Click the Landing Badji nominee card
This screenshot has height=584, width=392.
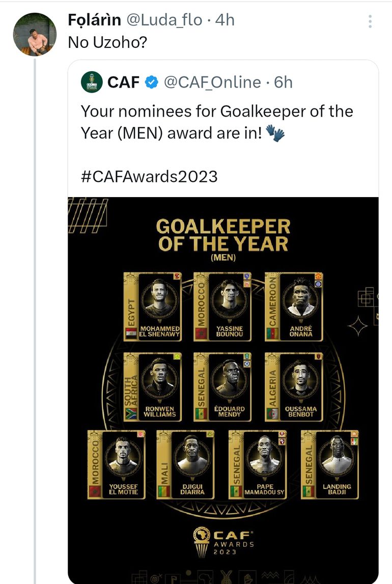(x=330, y=464)
